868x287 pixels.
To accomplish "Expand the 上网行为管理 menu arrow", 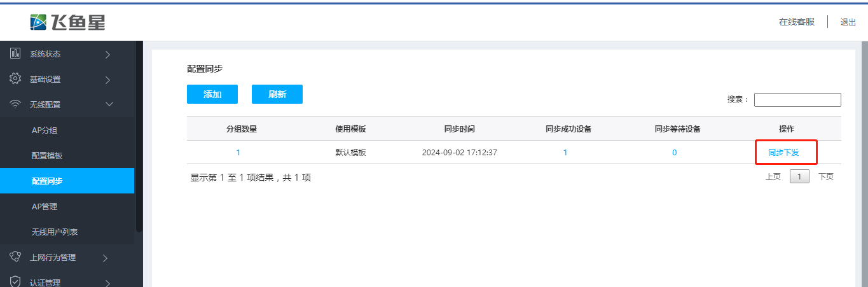I will coord(106,258).
